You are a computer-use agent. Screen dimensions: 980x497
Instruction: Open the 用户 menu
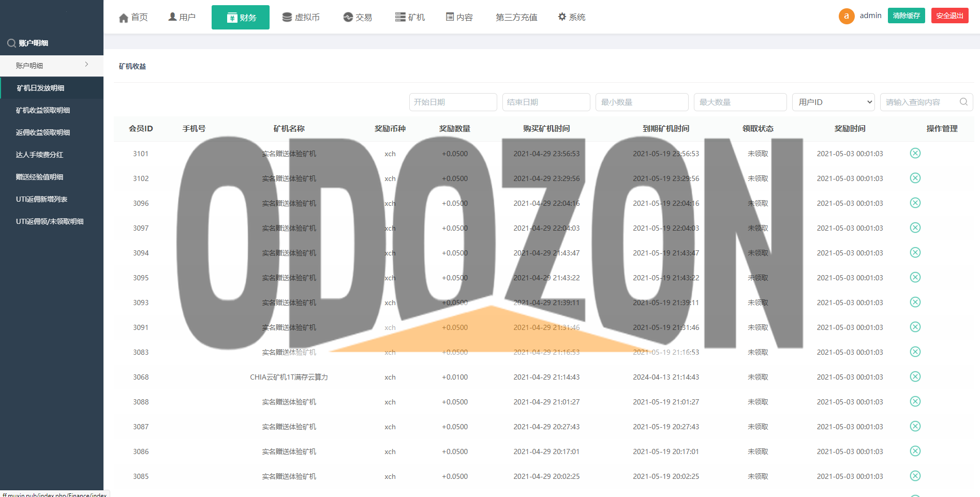[x=182, y=17]
